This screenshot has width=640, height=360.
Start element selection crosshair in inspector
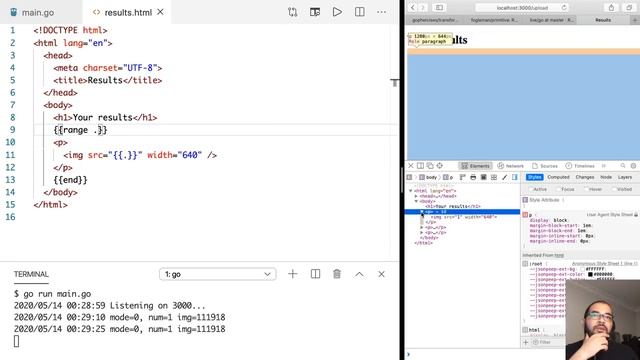pos(440,166)
